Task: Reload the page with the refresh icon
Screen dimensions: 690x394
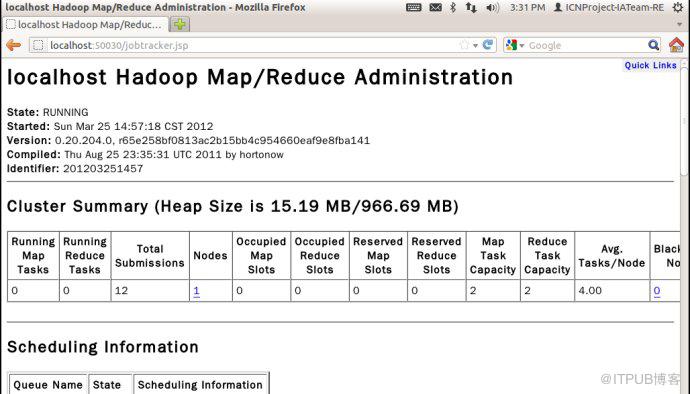Action: click(488, 45)
